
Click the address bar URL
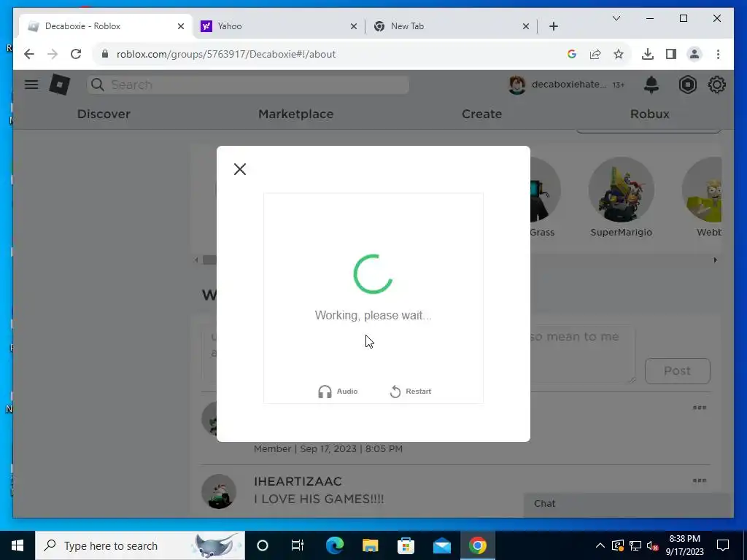click(226, 54)
